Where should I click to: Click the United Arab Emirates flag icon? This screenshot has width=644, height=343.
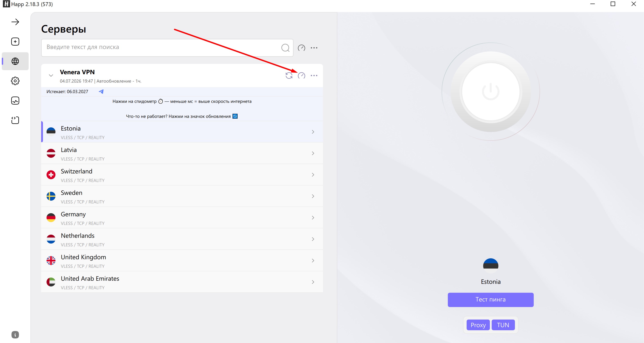(x=51, y=282)
